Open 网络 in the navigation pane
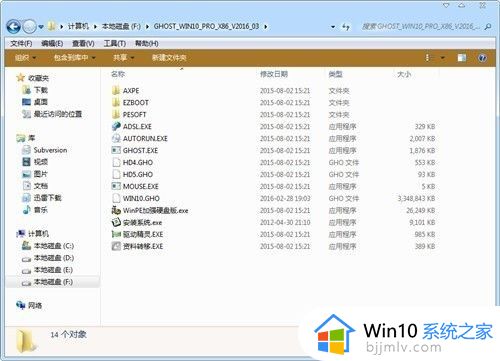 click(35, 305)
